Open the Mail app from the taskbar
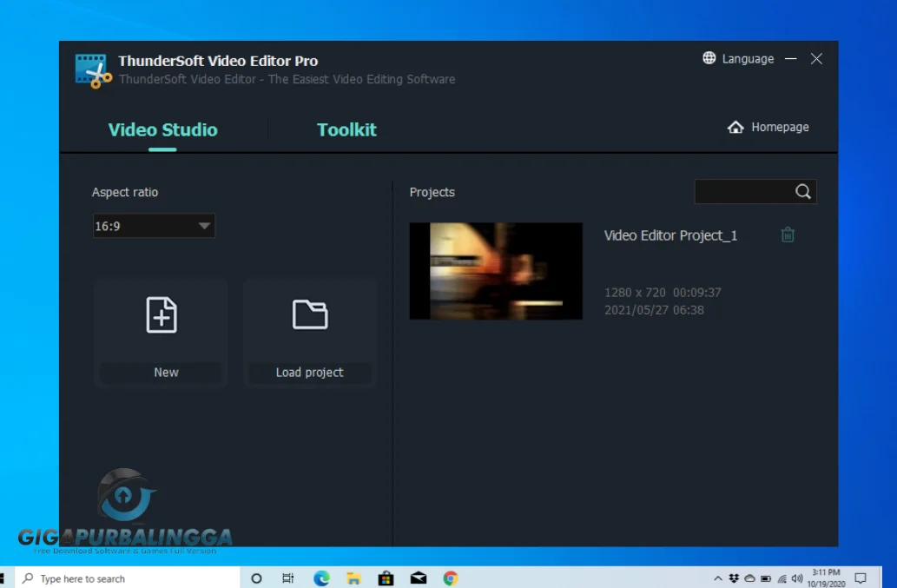The width and height of the screenshot is (897, 588). pyautogui.click(x=419, y=578)
